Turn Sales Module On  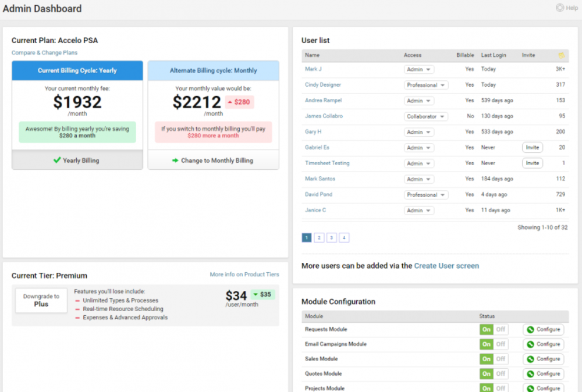pos(486,359)
